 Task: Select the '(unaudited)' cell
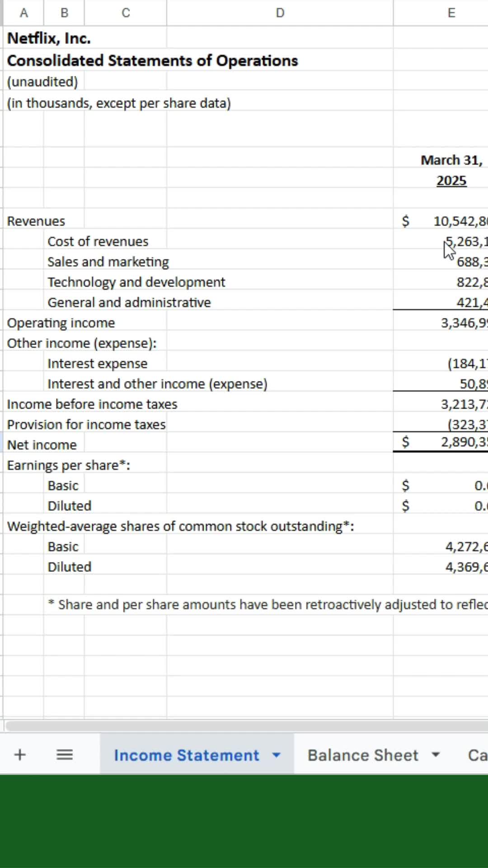[42, 82]
